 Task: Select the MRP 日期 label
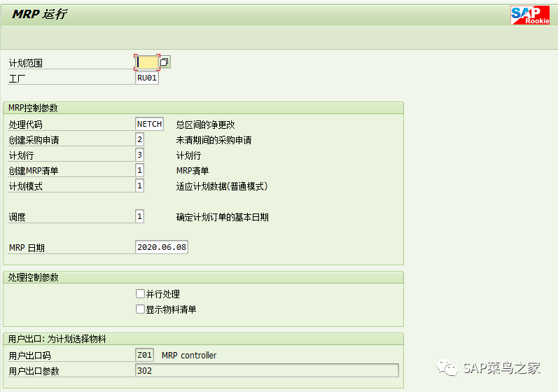(x=27, y=248)
